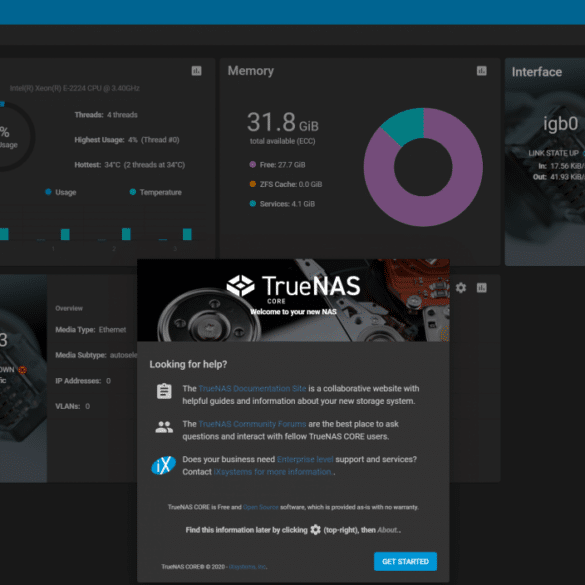The height and width of the screenshot is (585, 585).
Task: Click the GET STARTED button
Action: click(x=405, y=561)
